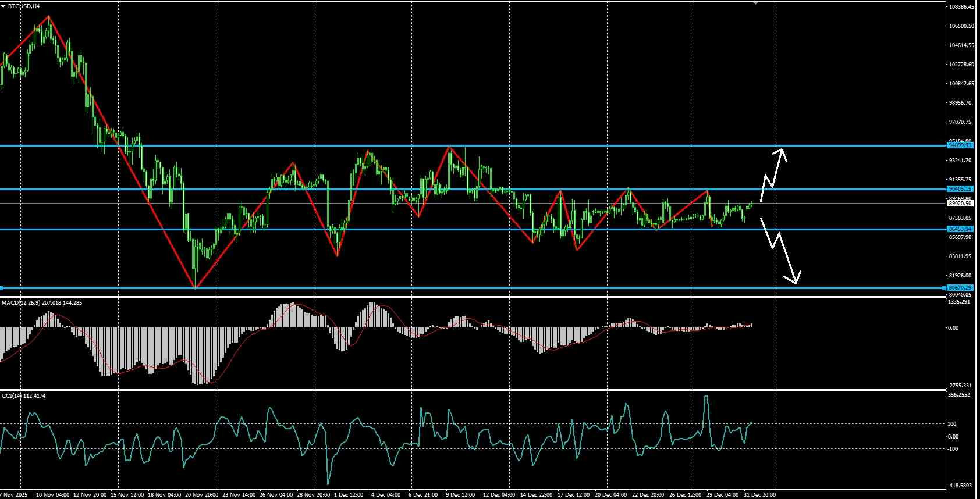Screen dimensions: 980x499
Task: Click the 356.2552 CCI scale value
Action: [x=959, y=395]
